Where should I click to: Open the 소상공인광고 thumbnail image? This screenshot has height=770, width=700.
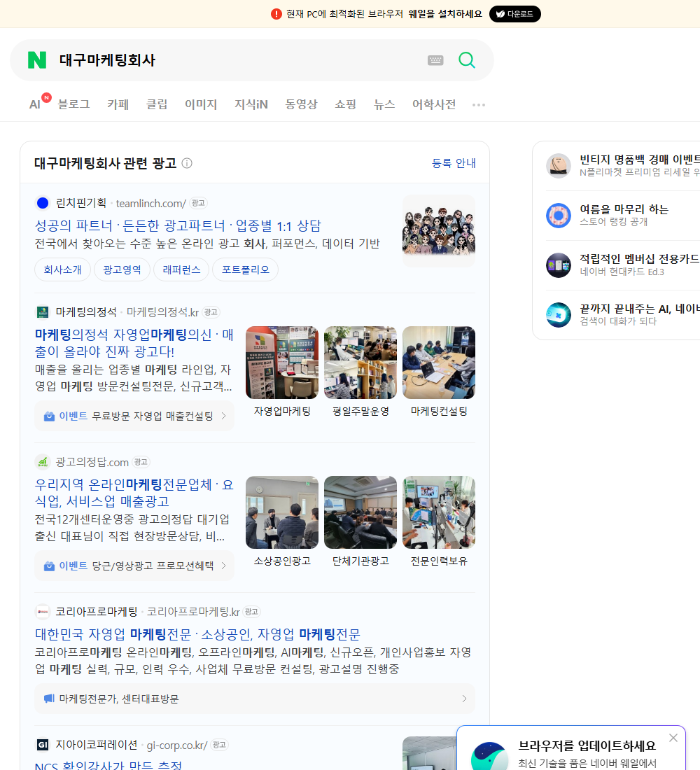pos(282,512)
